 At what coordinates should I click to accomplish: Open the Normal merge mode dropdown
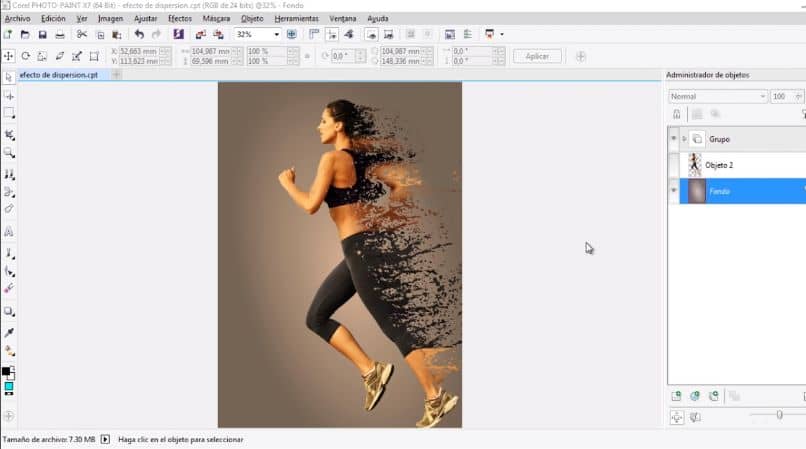click(763, 97)
